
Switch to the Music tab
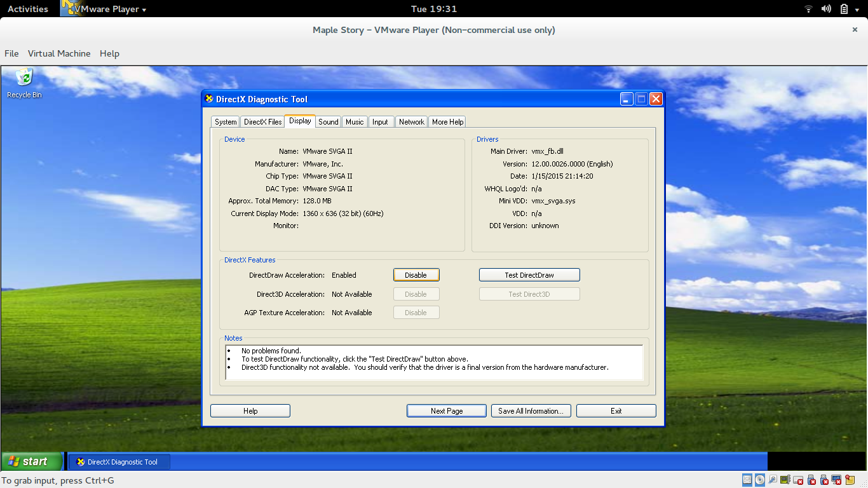point(355,122)
